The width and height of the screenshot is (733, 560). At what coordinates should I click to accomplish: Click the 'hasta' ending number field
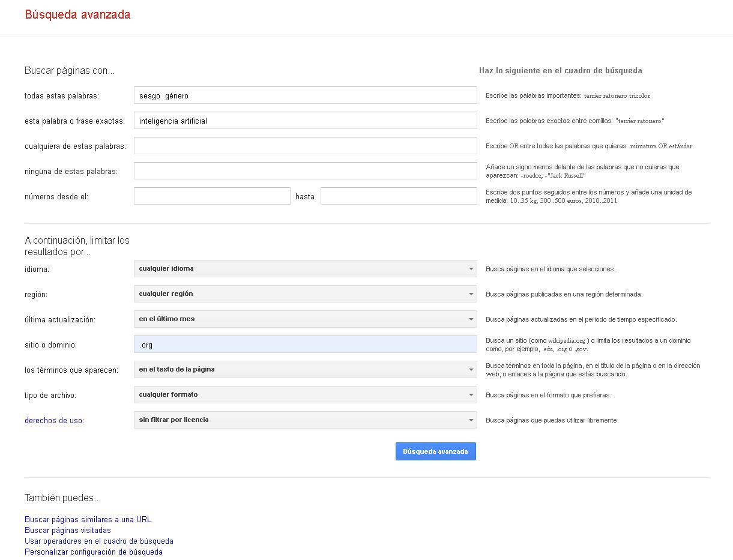point(399,196)
